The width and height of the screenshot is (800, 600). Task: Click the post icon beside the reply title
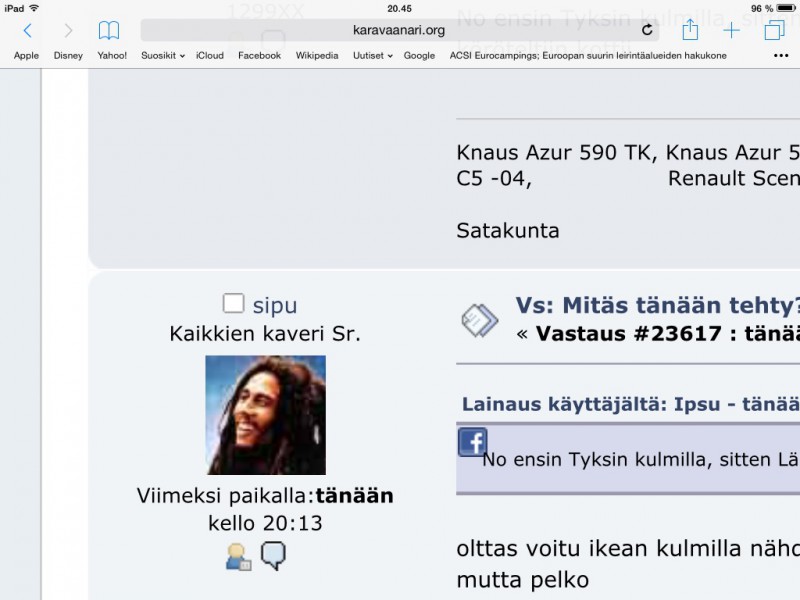[479, 319]
